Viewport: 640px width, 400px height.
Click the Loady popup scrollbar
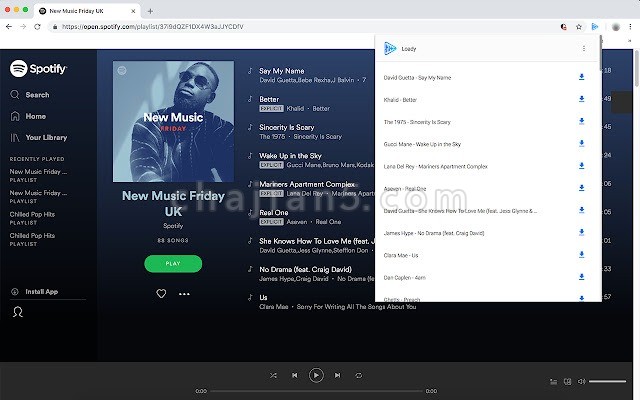tap(600, 53)
